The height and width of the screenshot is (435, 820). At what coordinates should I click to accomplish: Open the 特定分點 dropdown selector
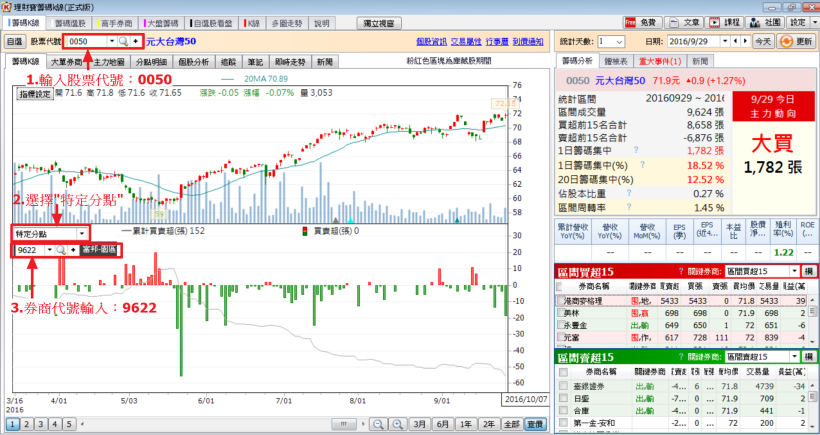(82, 233)
